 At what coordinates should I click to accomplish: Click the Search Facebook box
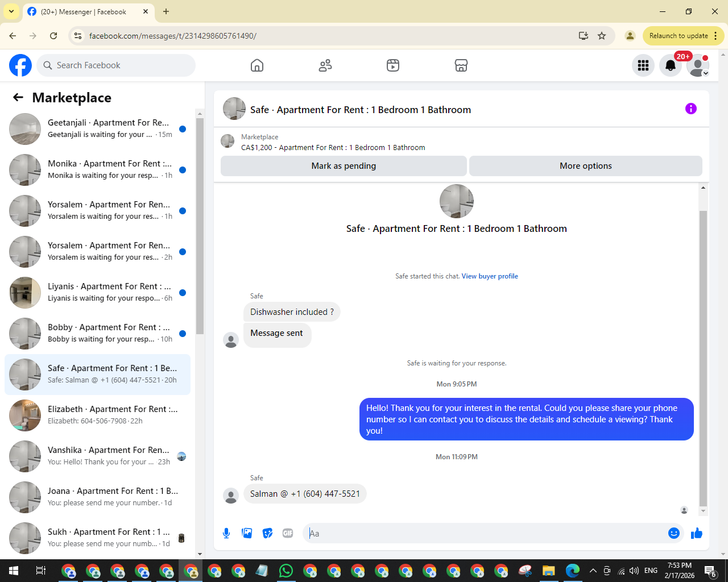click(116, 65)
